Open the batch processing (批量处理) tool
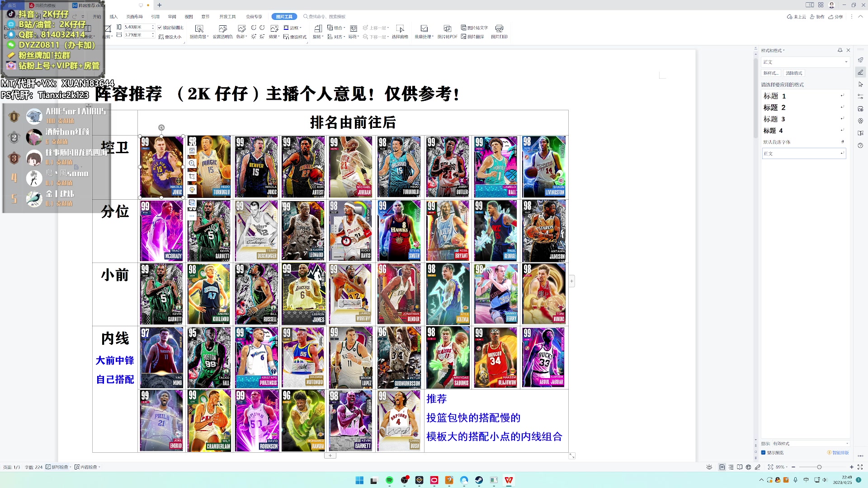The width and height of the screenshot is (868, 488). click(x=424, y=32)
